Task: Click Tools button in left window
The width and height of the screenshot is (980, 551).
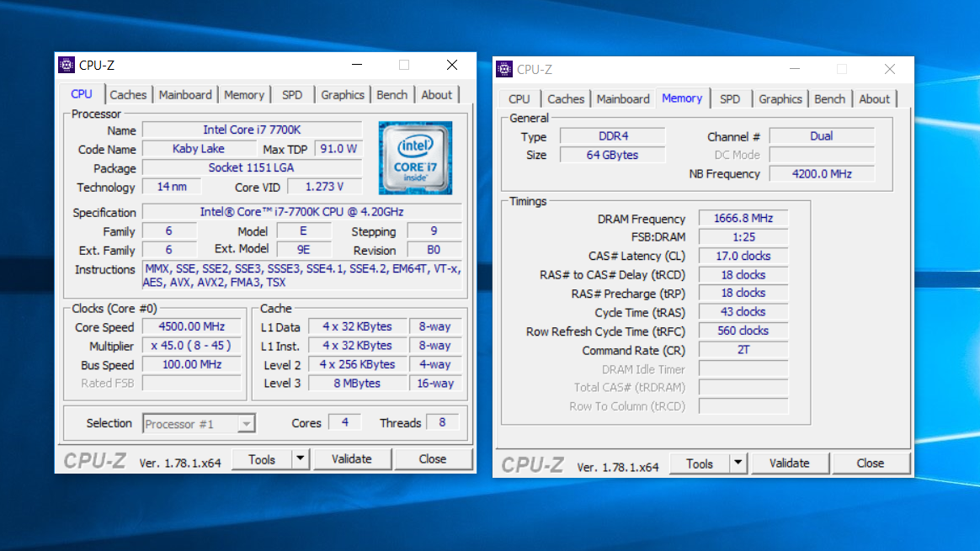Action: pos(261,459)
